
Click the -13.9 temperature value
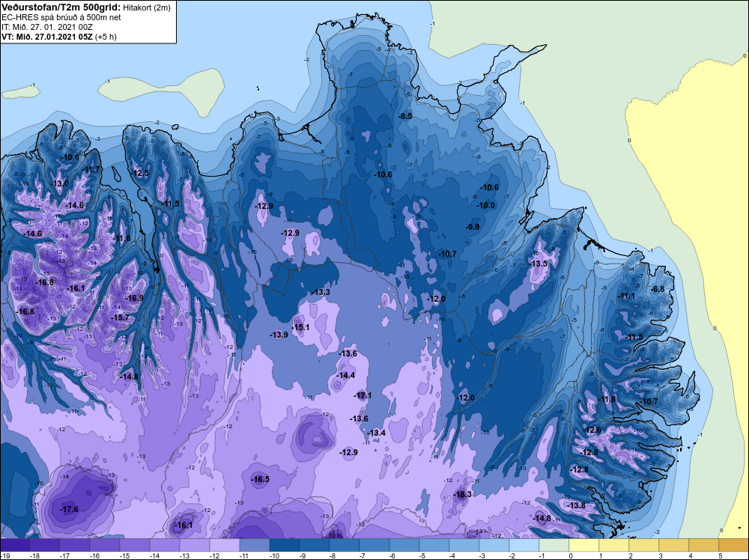[279, 335]
